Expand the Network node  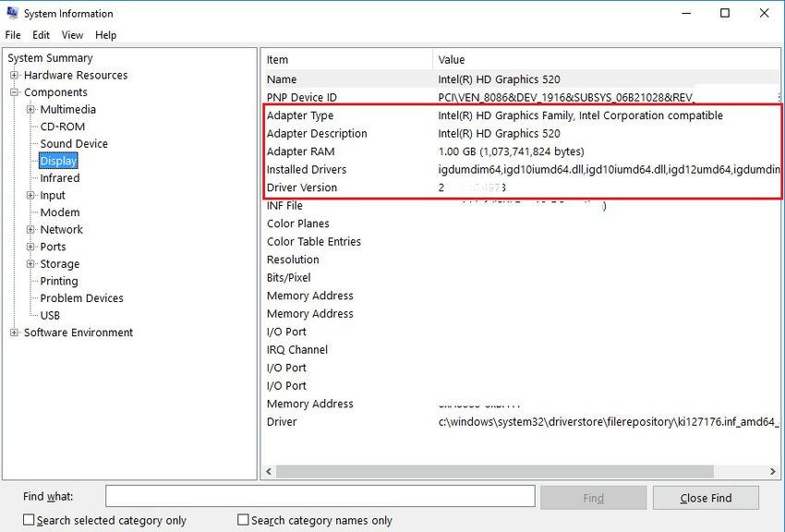coord(30,229)
